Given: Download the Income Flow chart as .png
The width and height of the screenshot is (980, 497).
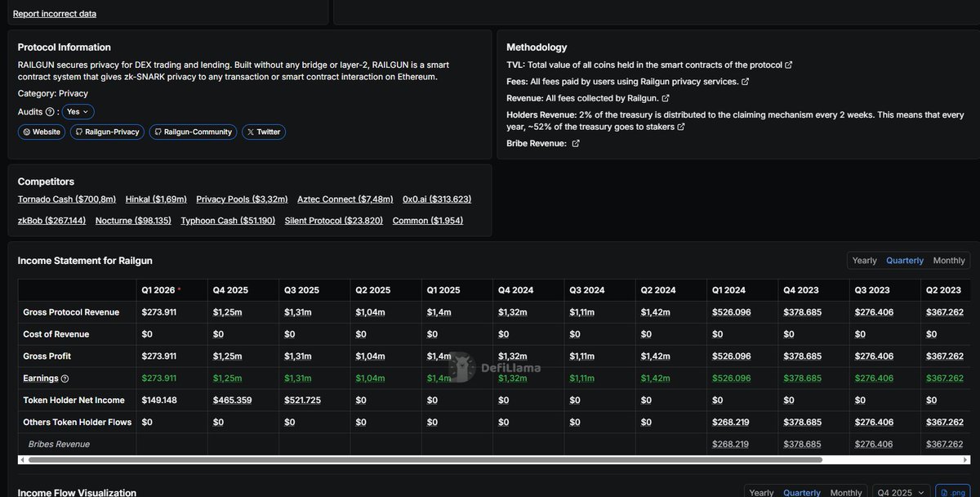Looking at the screenshot, I should coord(952,492).
